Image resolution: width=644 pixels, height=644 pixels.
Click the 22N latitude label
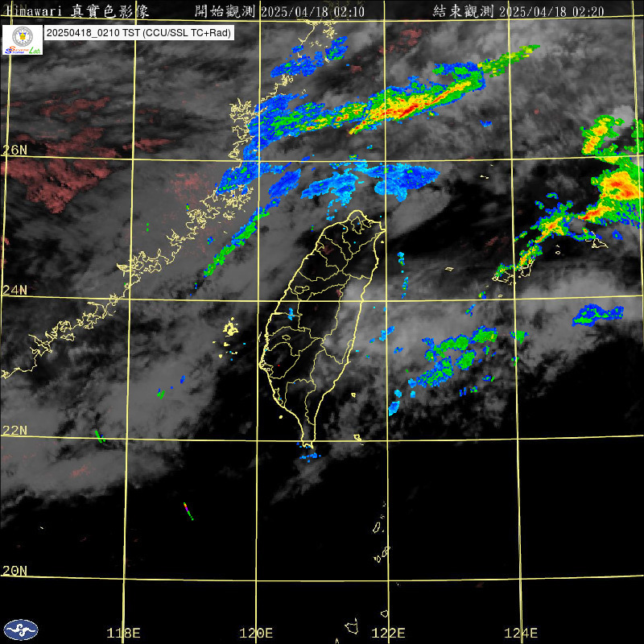[x=14, y=431]
